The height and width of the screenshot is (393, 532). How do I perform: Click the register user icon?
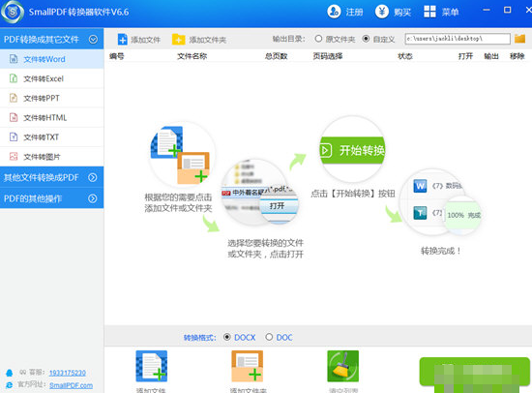[x=334, y=12]
